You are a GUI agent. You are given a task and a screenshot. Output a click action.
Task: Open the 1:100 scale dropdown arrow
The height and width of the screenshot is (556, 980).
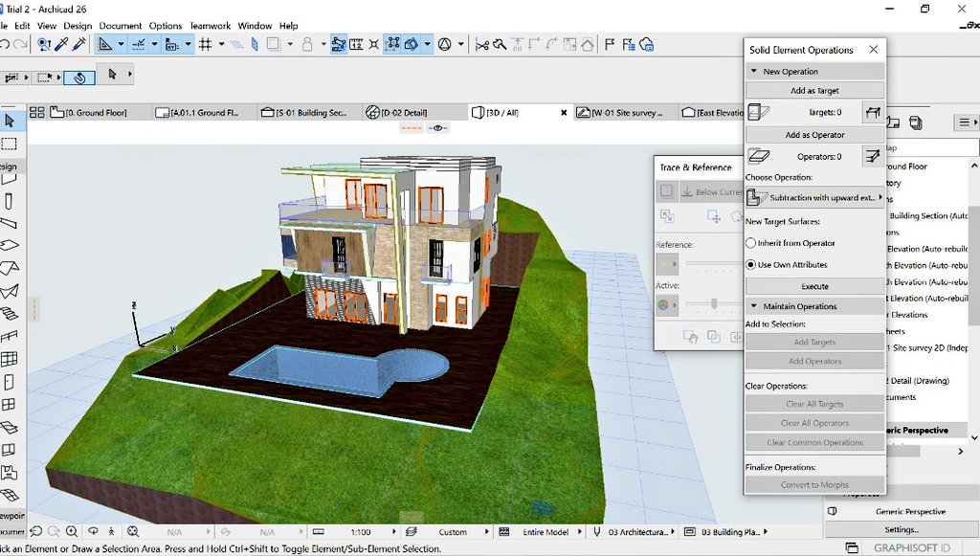pos(393,532)
